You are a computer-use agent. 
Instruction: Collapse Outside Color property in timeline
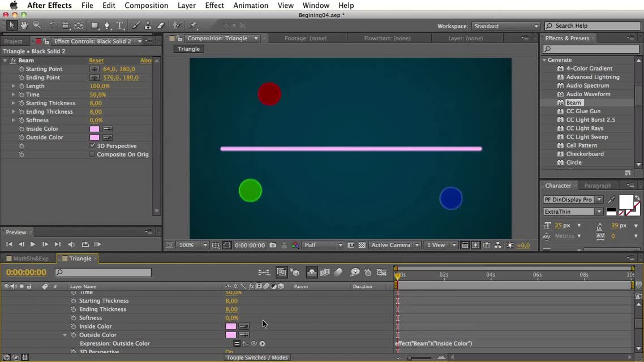65,335
